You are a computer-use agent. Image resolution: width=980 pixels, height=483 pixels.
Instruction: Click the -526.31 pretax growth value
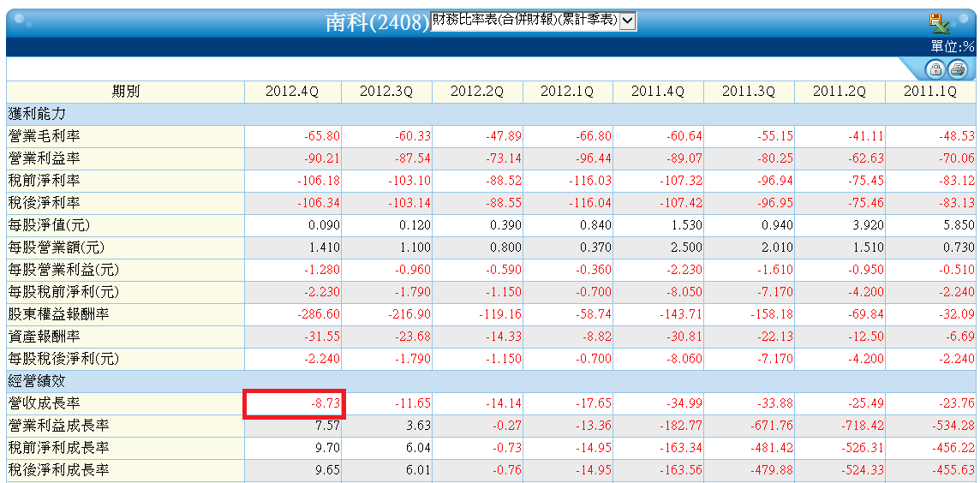(863, 448)
